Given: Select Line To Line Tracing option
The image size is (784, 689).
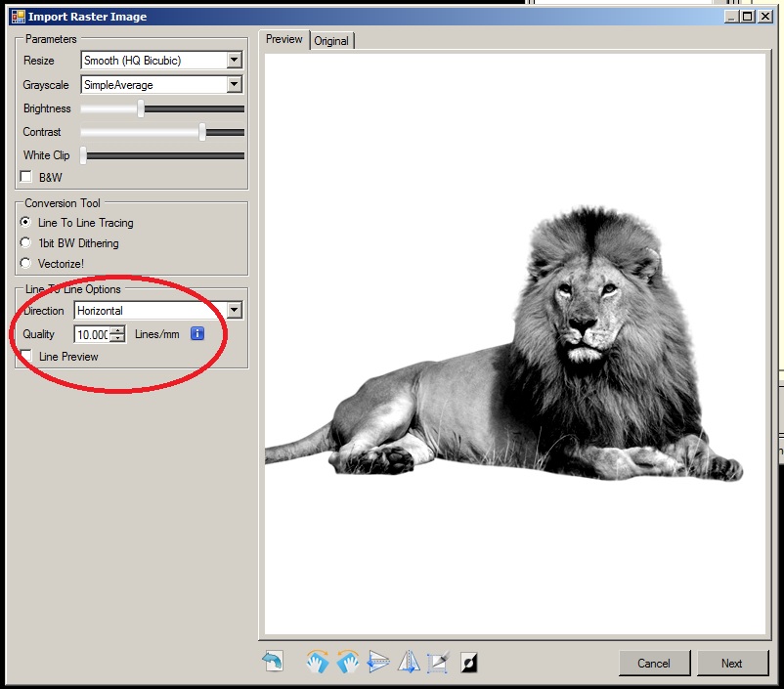Looking at the screenshot, I should tap(25, 222).
